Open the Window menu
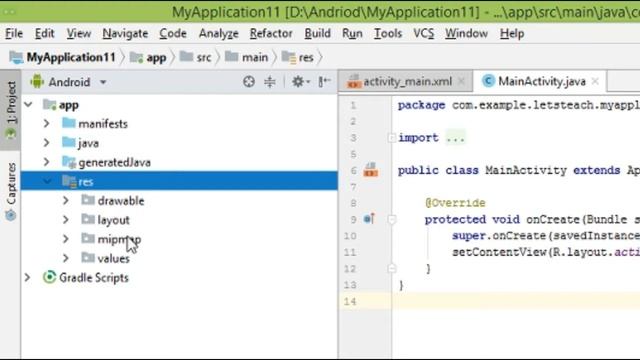This screenshot has width=640, height=360. [x=466, y=33]
